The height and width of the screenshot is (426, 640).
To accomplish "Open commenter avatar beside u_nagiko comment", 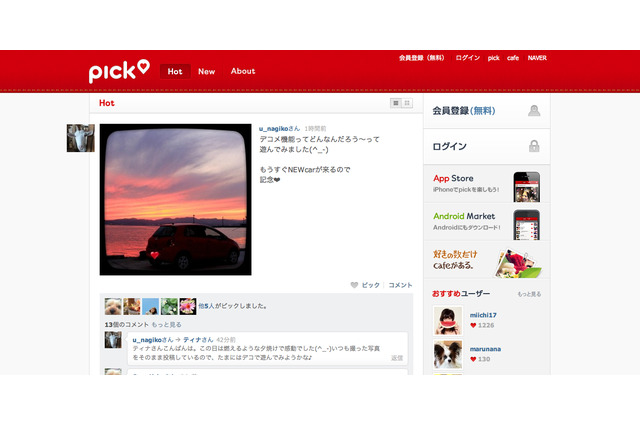I will click(x=113, y=340).
